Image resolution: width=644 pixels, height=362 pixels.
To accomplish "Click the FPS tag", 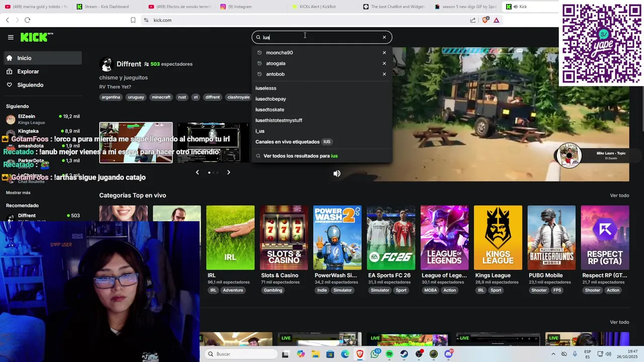I will 557,290.
